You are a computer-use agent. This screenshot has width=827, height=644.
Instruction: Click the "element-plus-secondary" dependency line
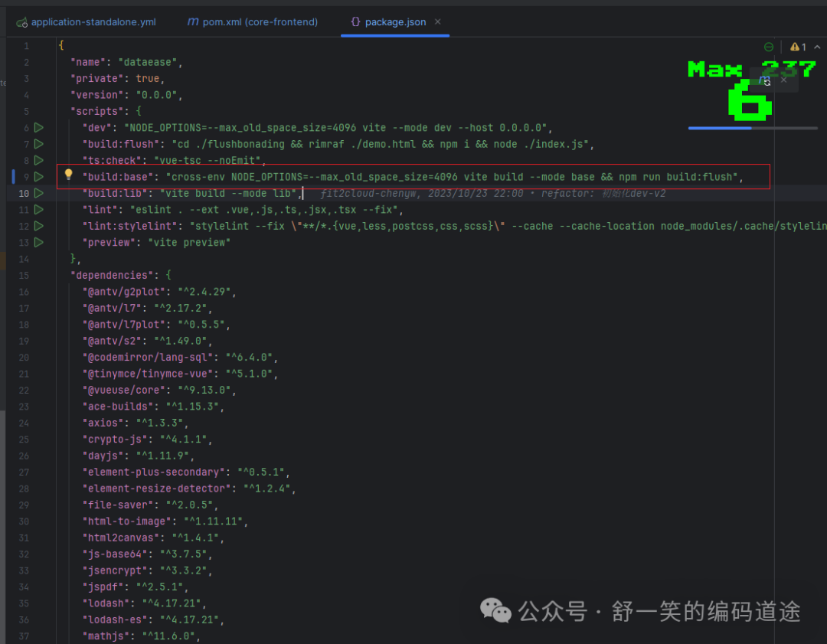pos(186,472)
